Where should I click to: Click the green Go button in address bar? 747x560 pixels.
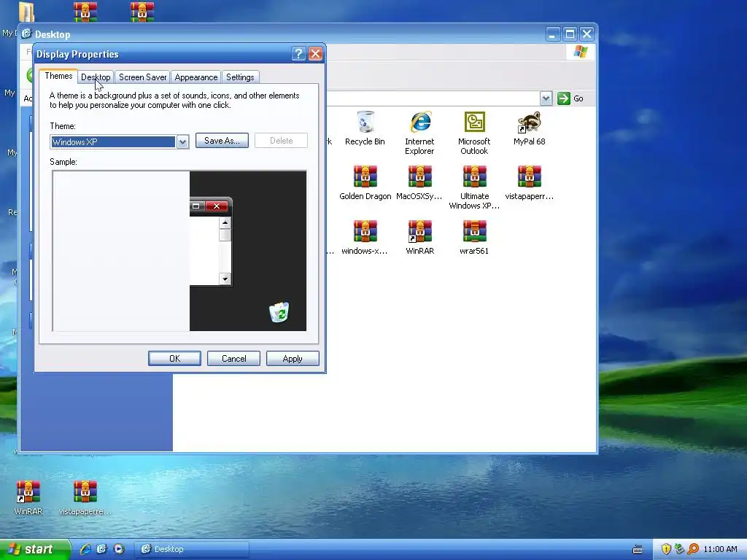tap(570, 98)
